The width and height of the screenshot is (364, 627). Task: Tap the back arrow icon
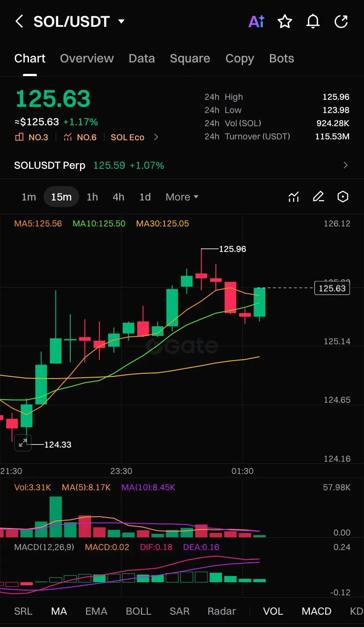pos(19,21)
